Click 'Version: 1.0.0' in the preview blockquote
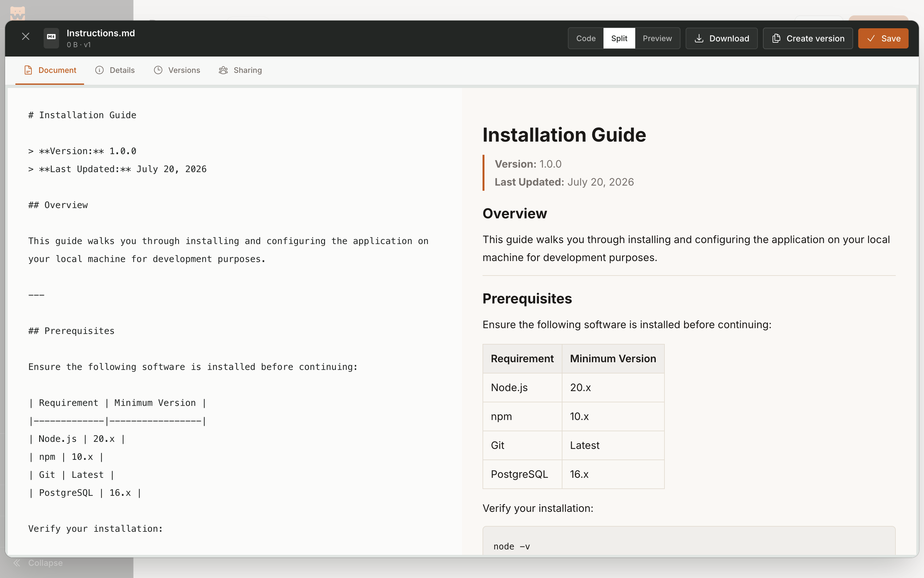Image resolution: width=924 pixels, height=578 pixels. pos(528,164)
